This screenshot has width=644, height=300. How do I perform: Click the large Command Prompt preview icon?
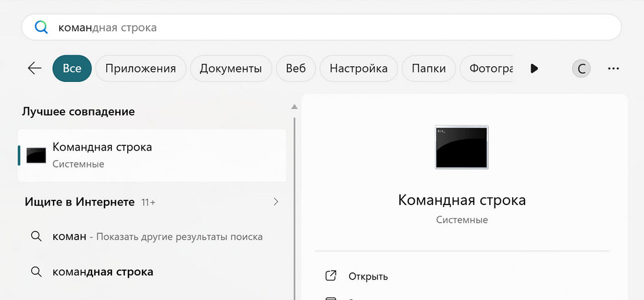[462, 147]
